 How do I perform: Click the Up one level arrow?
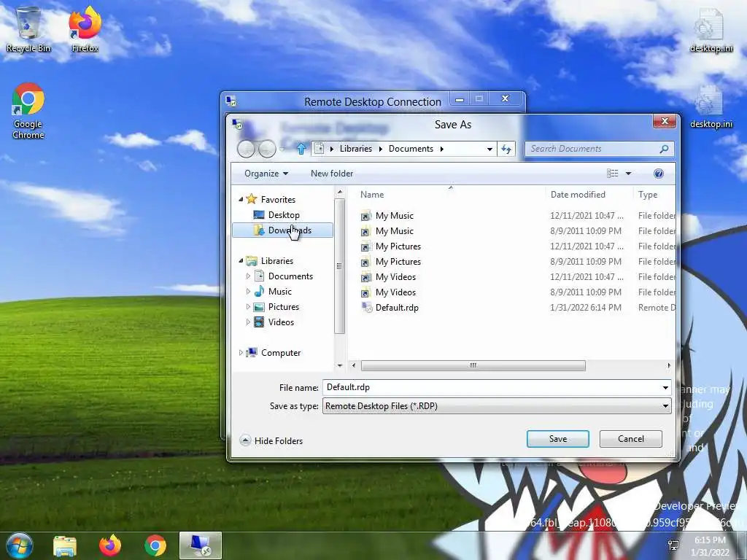(301, 149)
